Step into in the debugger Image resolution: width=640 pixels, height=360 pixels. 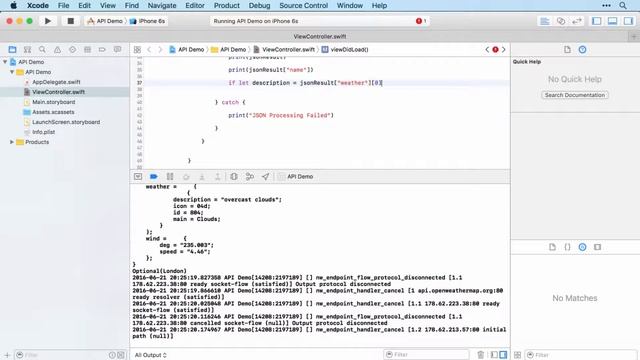coord(202,176)
